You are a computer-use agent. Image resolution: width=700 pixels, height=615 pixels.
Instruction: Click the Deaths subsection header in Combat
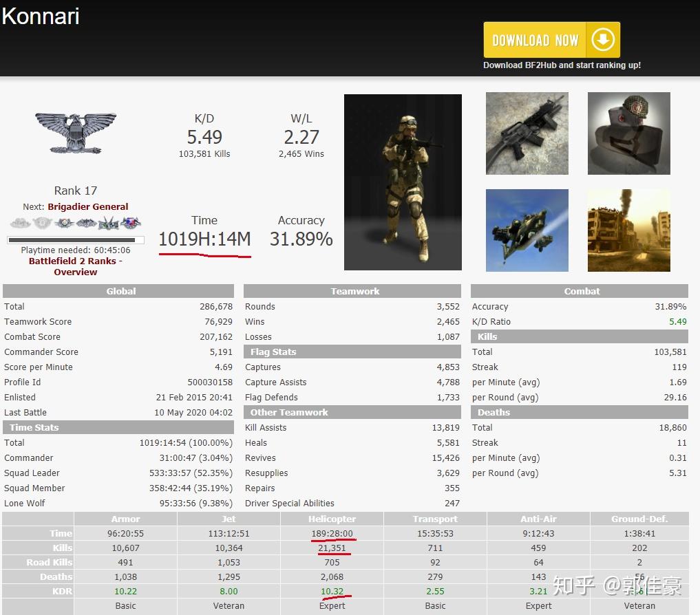click(x=580, y=412)
